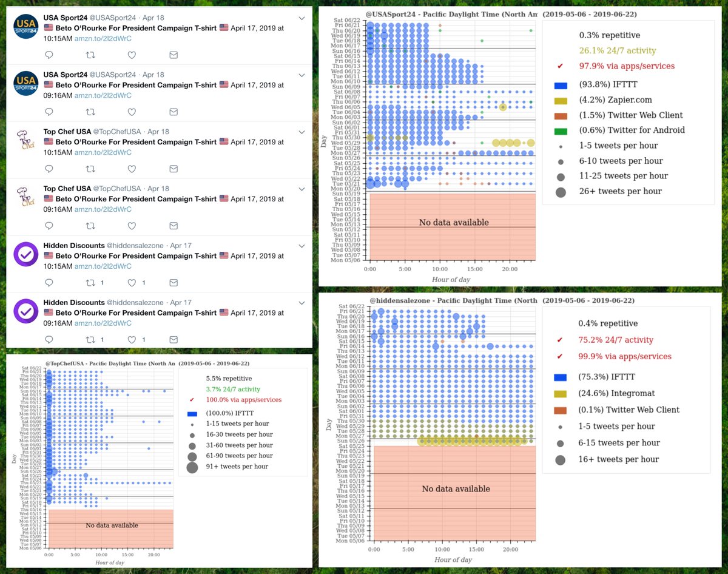Click "Top Chef USA" name on the 10:15AM tweet
Screen dimensions: 728x574
(x=67, y=132)
